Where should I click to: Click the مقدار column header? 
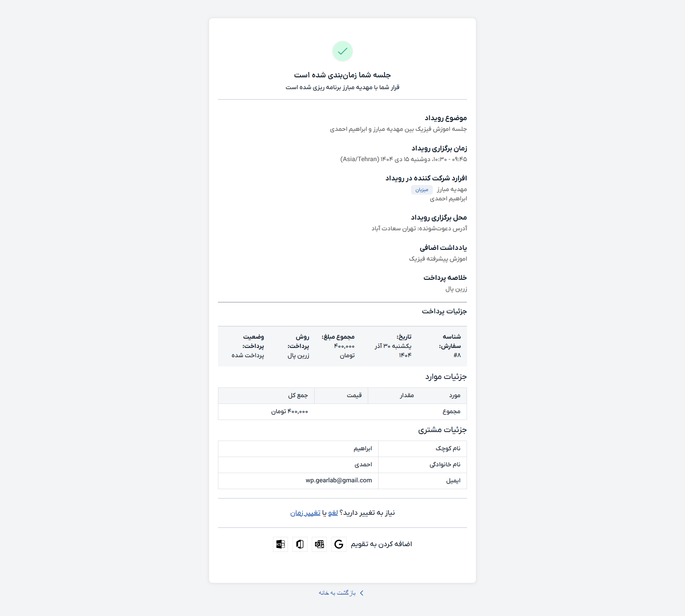(x=407, y=395)
